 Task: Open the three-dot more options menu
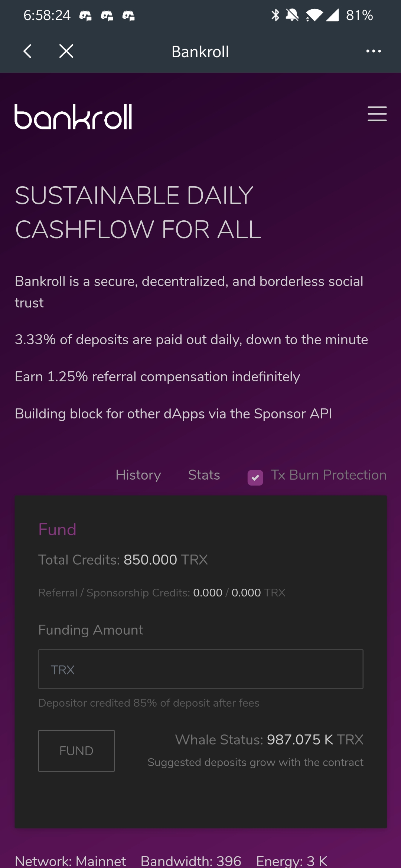(x=374, y=51)
